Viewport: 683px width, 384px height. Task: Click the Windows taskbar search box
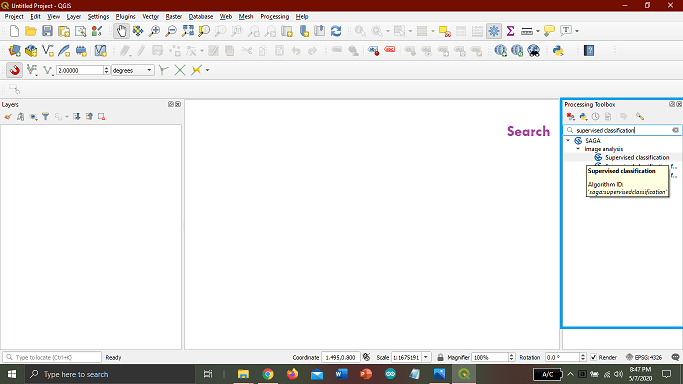[110, 374]
